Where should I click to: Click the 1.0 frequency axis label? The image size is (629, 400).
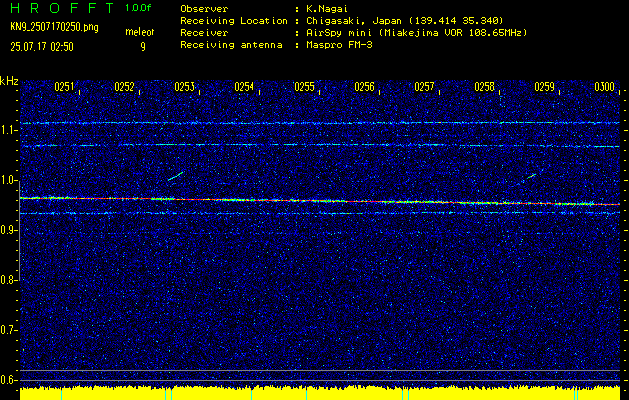(7, 181)
